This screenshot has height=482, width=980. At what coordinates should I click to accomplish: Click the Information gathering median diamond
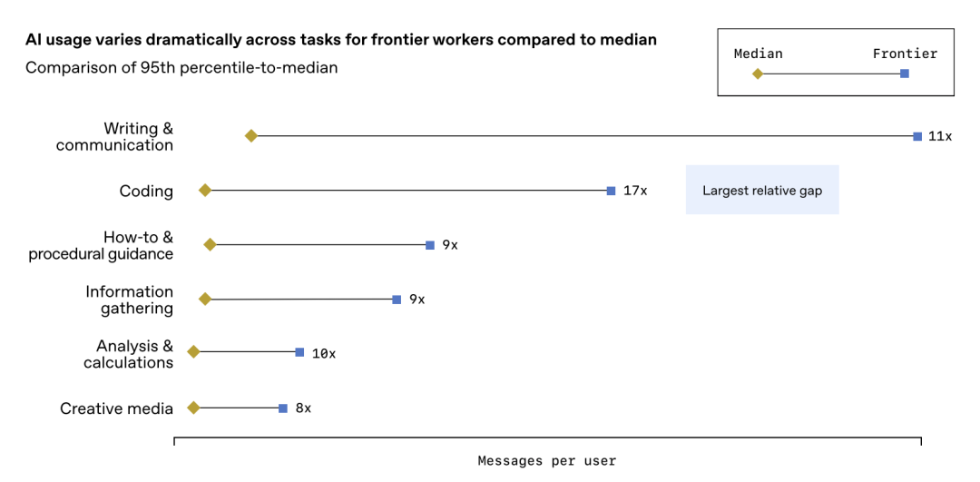[205, 299]
